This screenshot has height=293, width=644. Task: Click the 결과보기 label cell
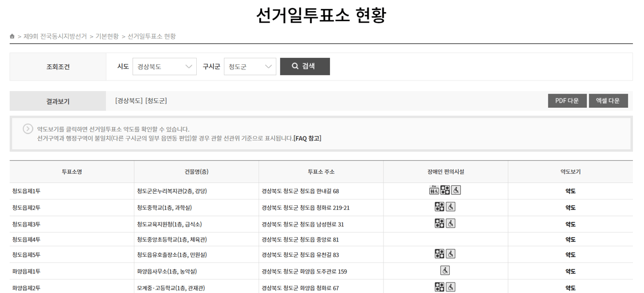pos(58,101)
